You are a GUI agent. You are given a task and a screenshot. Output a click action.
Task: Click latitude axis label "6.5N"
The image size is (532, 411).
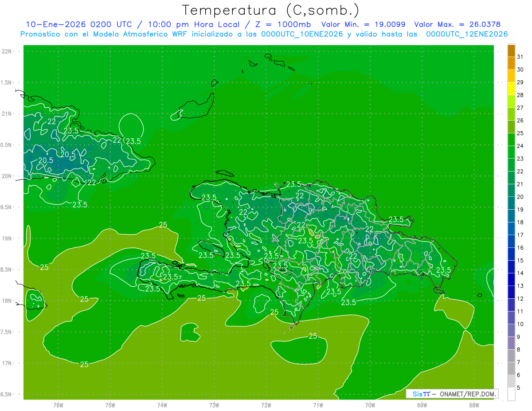pos(7,394)
